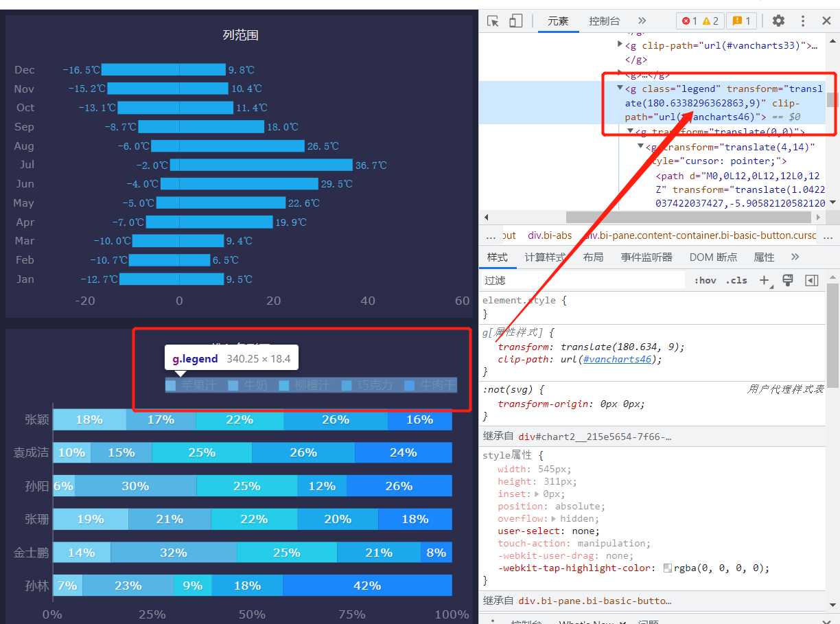Image resolution: width=840 pixels, height=624 pixels.
Task: Expand the inset shorthand property triangle
Action: [x=537, y=494]
